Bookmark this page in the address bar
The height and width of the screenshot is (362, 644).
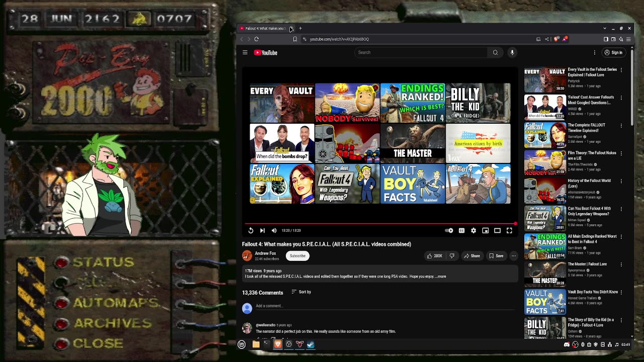295,39
